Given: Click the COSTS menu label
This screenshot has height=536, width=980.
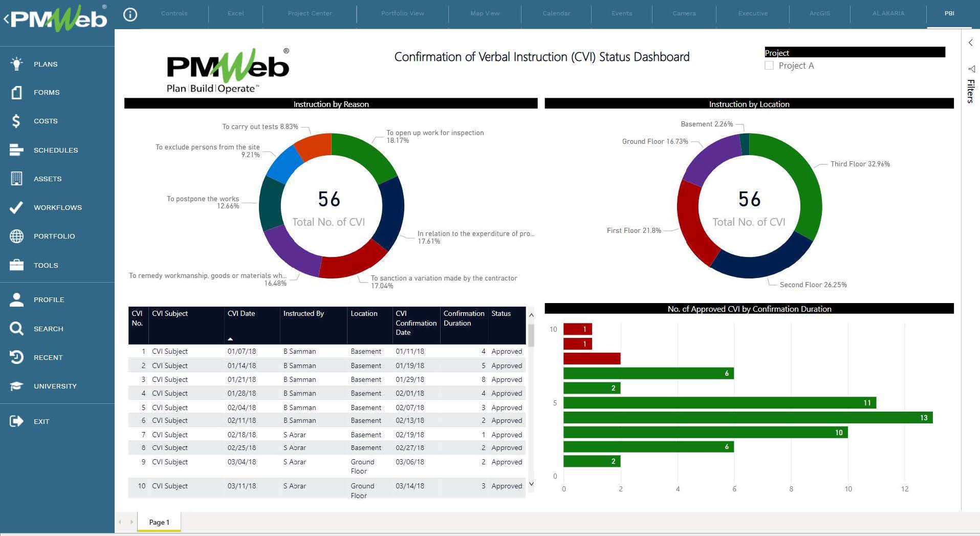Looking at the screenshot, I should coord(46,121).
